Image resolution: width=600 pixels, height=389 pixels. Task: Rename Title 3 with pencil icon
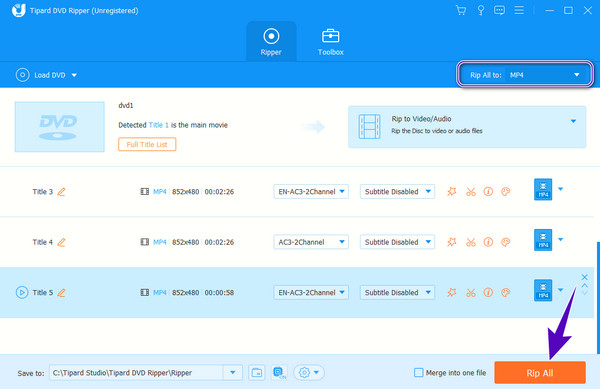61,192
